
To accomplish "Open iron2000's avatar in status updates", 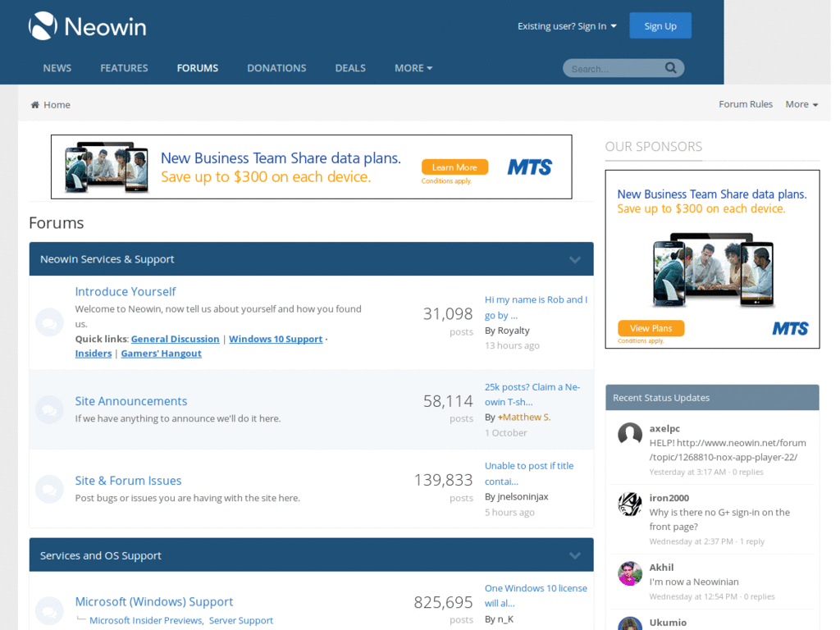I will tap(630, 504).
